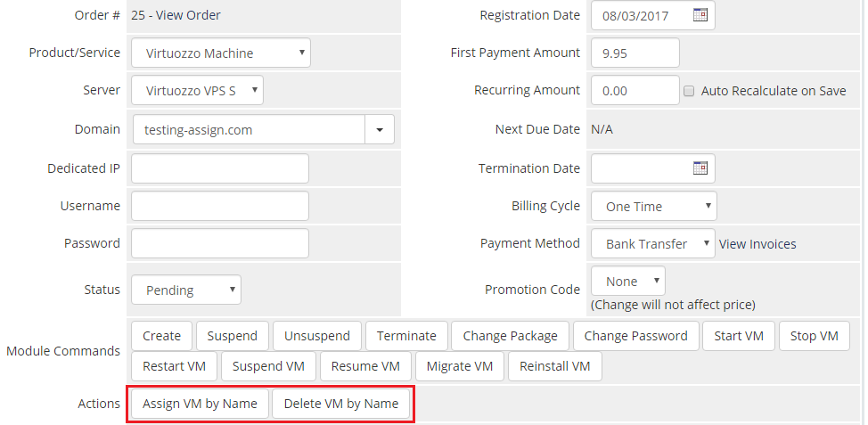Image resolution: width=868 pixels, height=425 pixels.
Task: Click the Unsuspend button
Action: (317, 336)
